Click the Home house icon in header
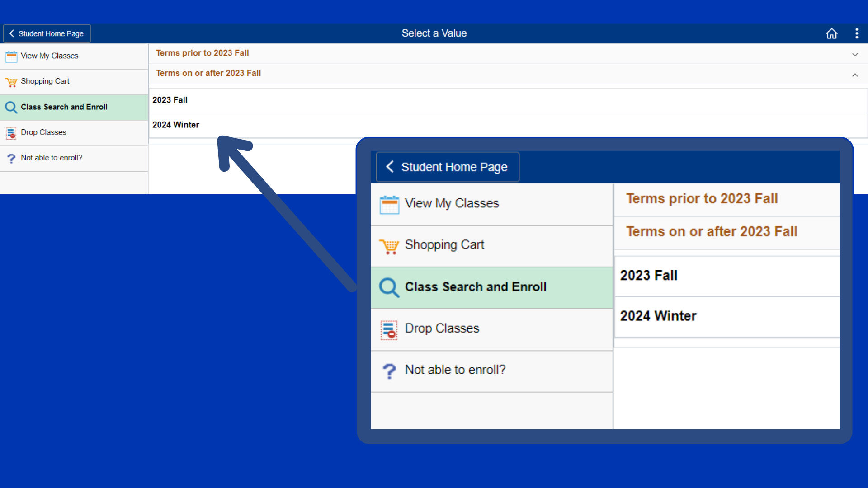868x488 pixels. tap(831, 33)
